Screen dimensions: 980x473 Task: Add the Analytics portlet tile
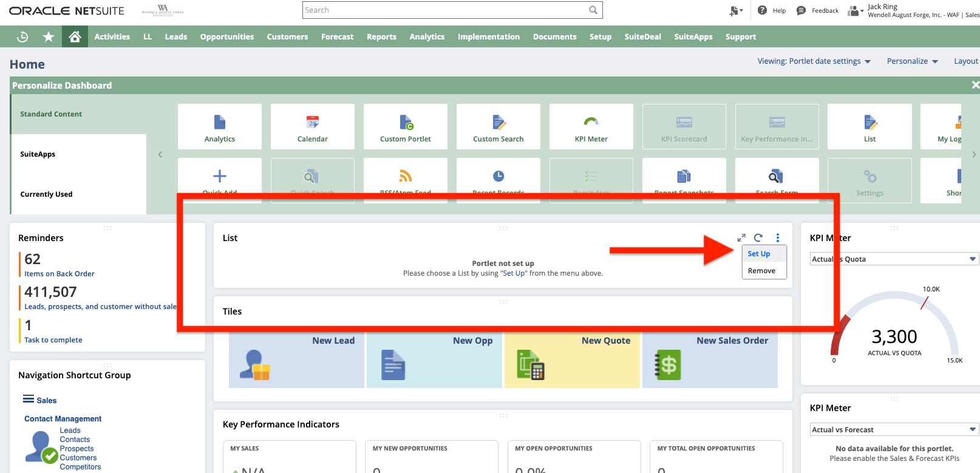click(220, 126)
